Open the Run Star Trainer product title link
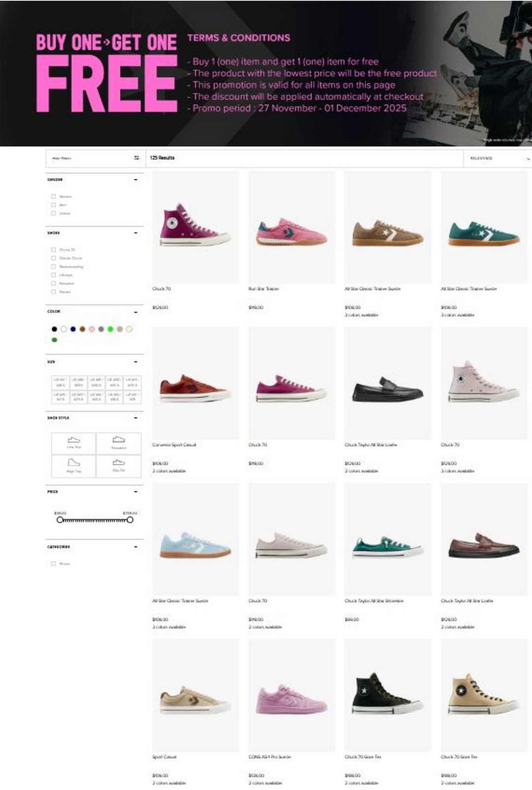Viewport: 532px width, 790px height. [x=264, y=289]
